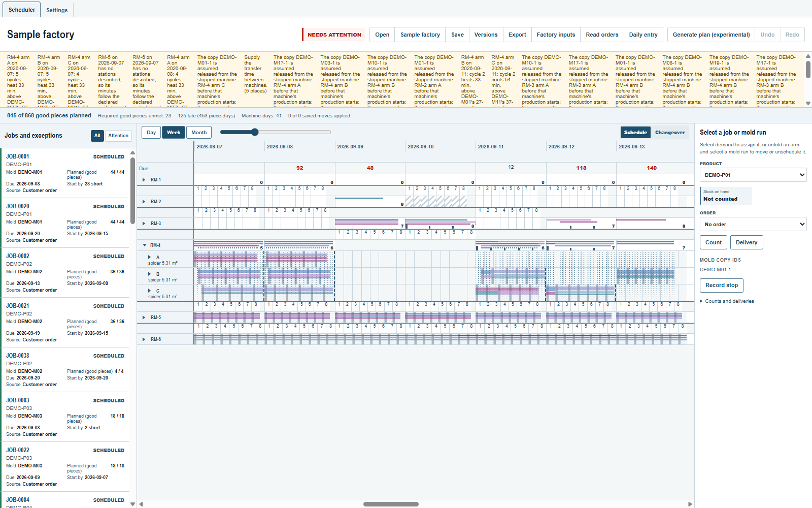Click Generate plan (experimental)
Viewport: 812px width, 508px height.
point(711,35)
